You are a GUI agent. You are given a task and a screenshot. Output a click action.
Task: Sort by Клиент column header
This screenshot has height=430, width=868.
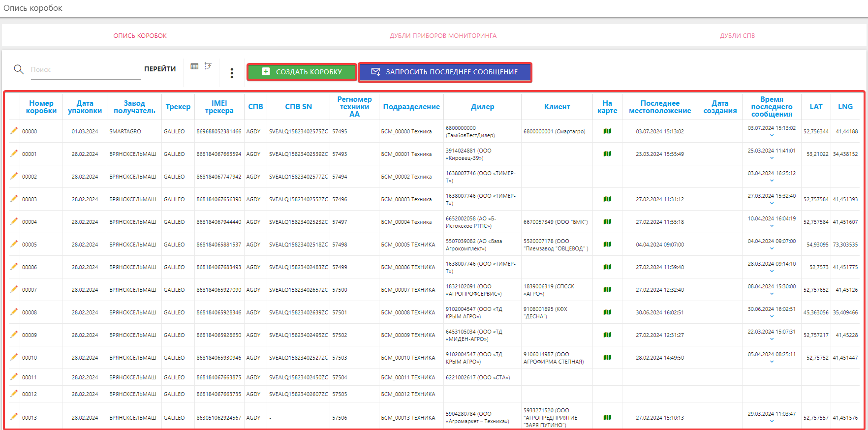[557, 107]
